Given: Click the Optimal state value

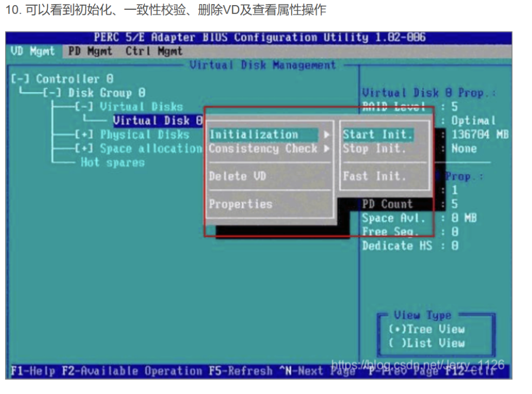Looking at the screenshot, I should 473,121.
